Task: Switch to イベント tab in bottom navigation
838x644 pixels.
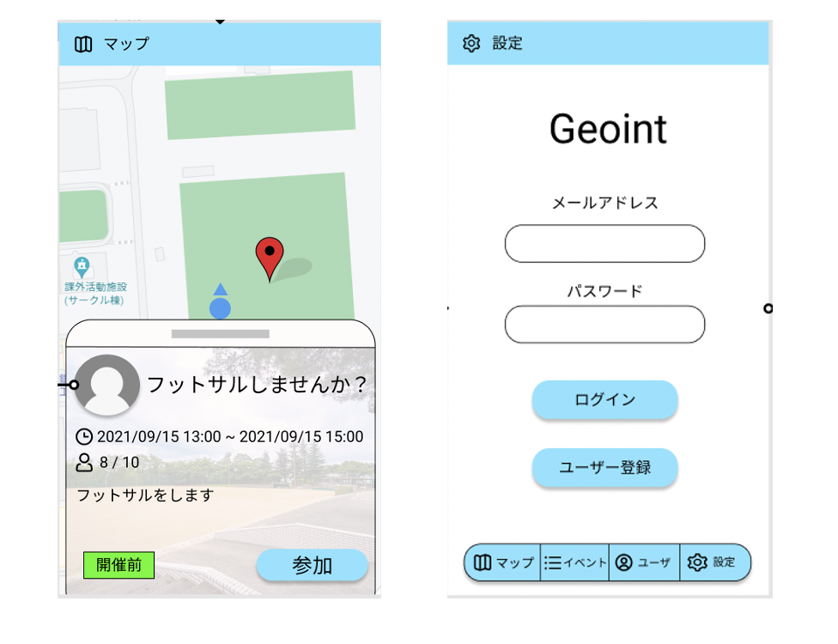Action: coord(575,562)
